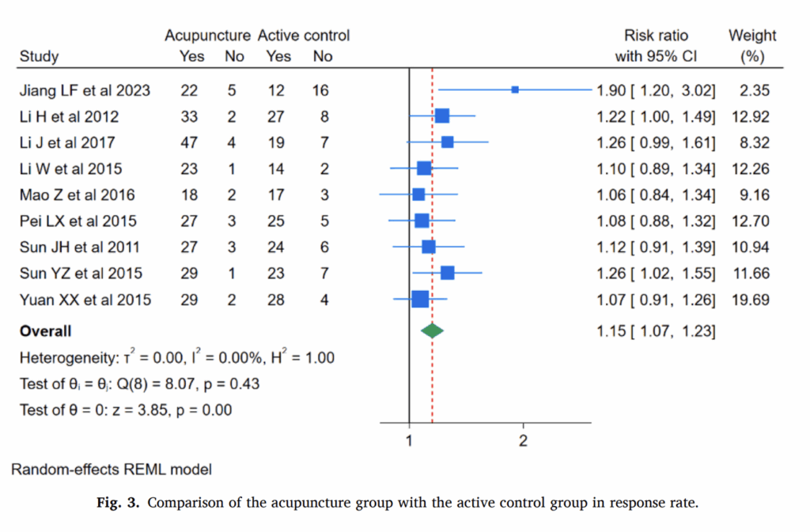Click the blue square for Sun YZ 2015
Viewport: 810px width, 532px height.
447,274
